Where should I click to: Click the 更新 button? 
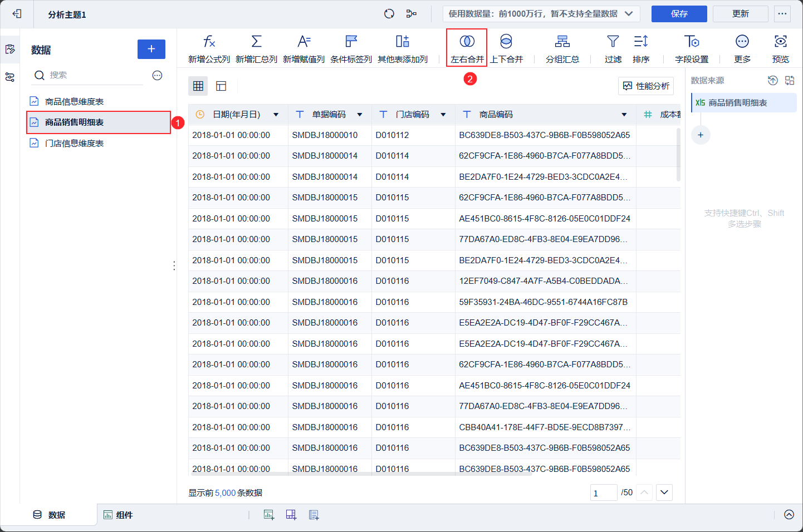point(741,14)
